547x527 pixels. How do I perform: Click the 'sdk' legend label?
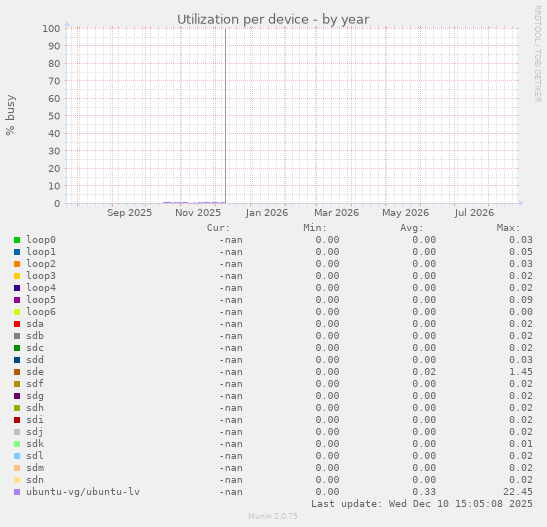pos(35,444)
